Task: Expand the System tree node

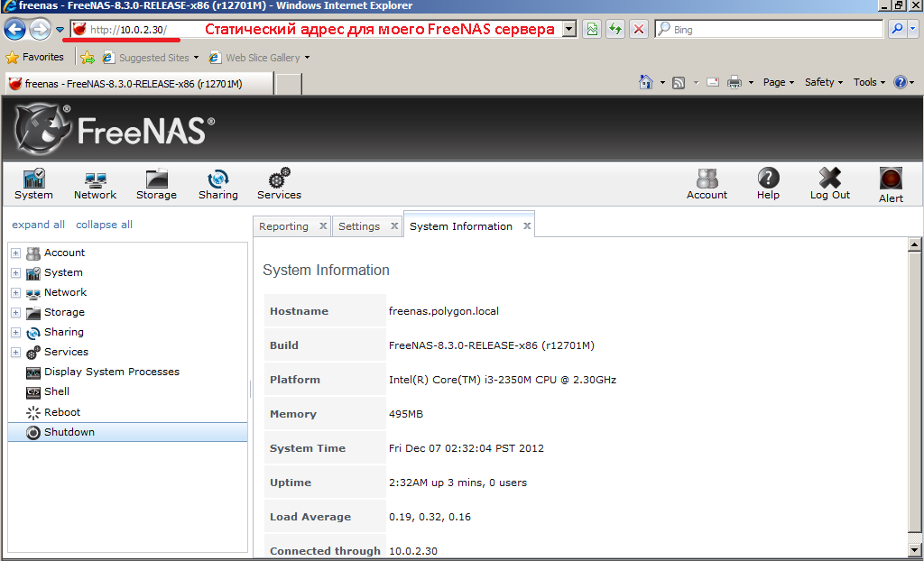Action: pos(16,273)
